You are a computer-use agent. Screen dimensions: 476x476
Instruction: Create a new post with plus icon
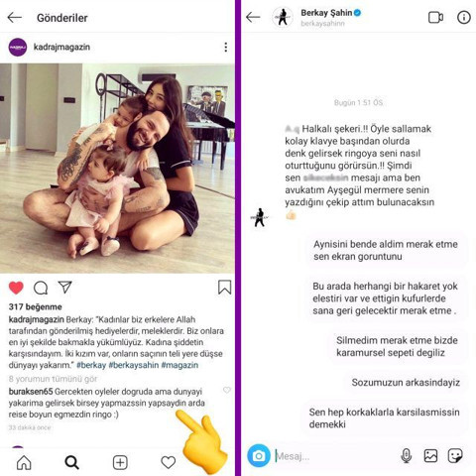click(x=120, y=462)
